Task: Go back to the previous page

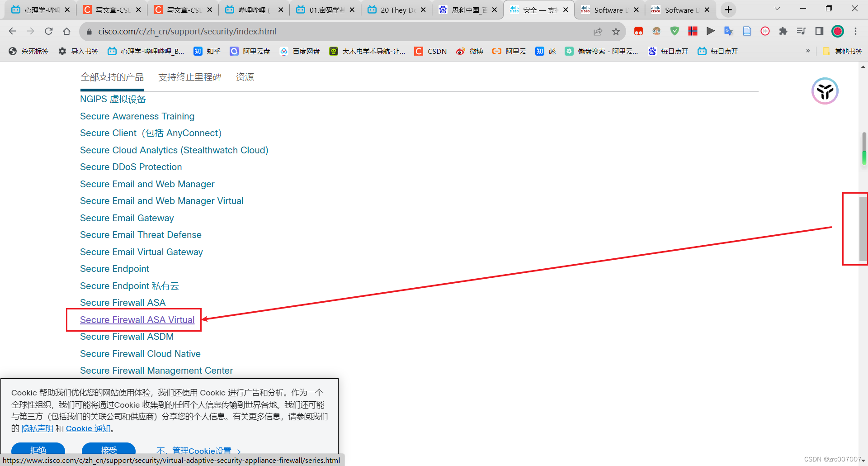Action: click(x=12, y=31)
